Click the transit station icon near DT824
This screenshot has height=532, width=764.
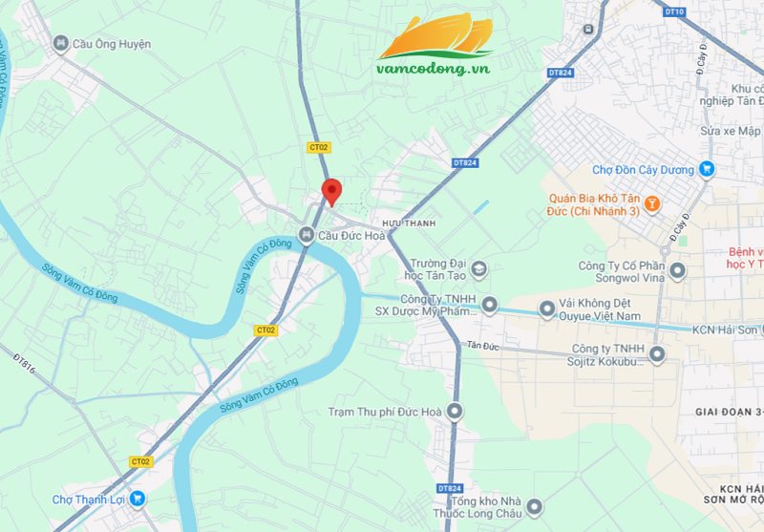(588, 30)
